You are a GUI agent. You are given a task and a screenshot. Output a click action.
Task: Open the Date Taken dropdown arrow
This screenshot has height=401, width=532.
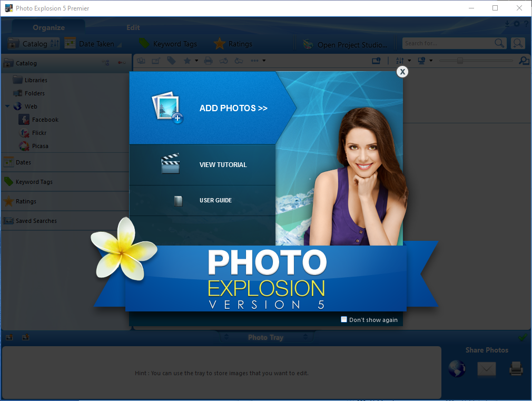point(119,44)
